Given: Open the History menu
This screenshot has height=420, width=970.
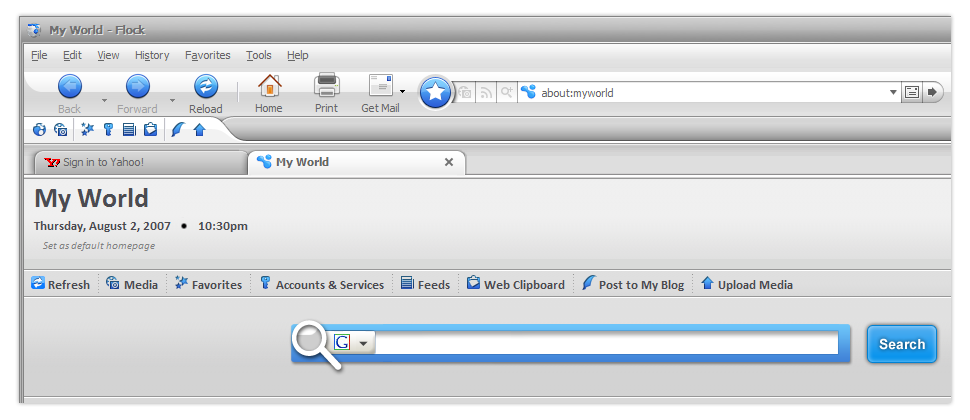Looking at the screenshot, I should (152, 55).
